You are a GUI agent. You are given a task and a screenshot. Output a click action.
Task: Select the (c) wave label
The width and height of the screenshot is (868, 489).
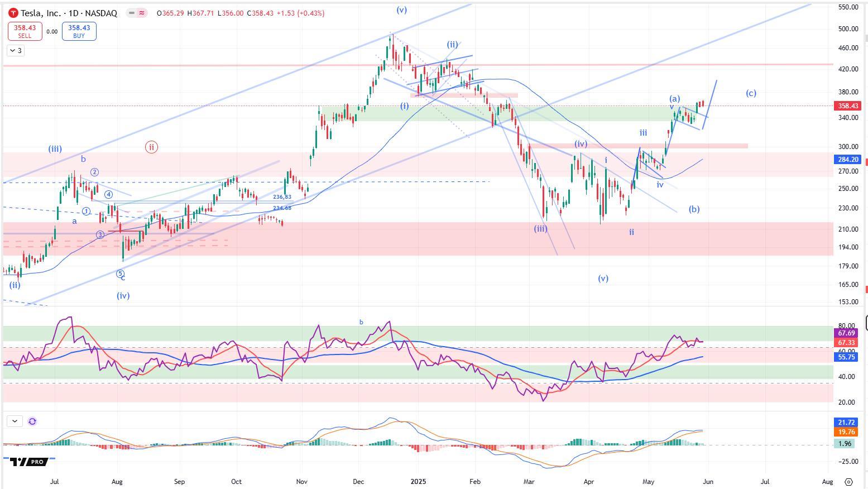coord(751,93)
